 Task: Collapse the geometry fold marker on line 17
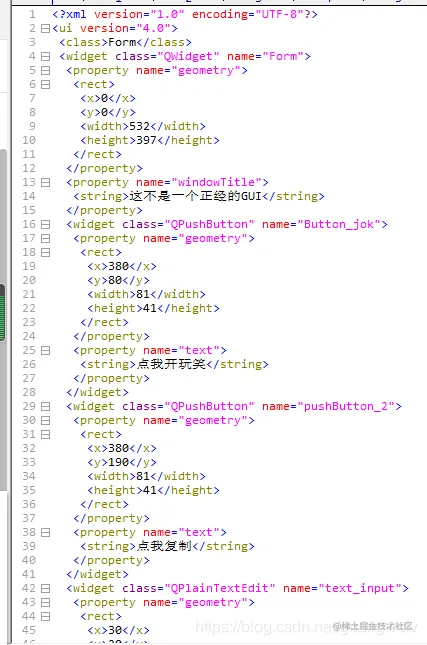point(46,238)
